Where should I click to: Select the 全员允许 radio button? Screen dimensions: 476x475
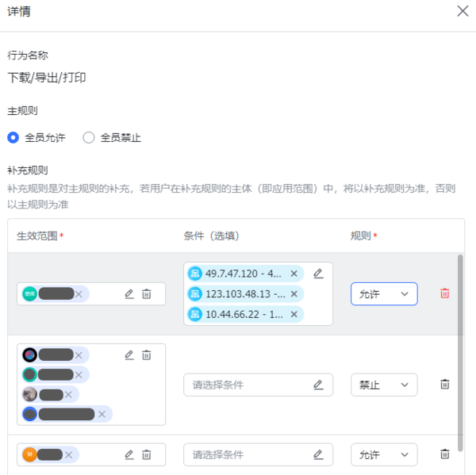coord(13,137)
